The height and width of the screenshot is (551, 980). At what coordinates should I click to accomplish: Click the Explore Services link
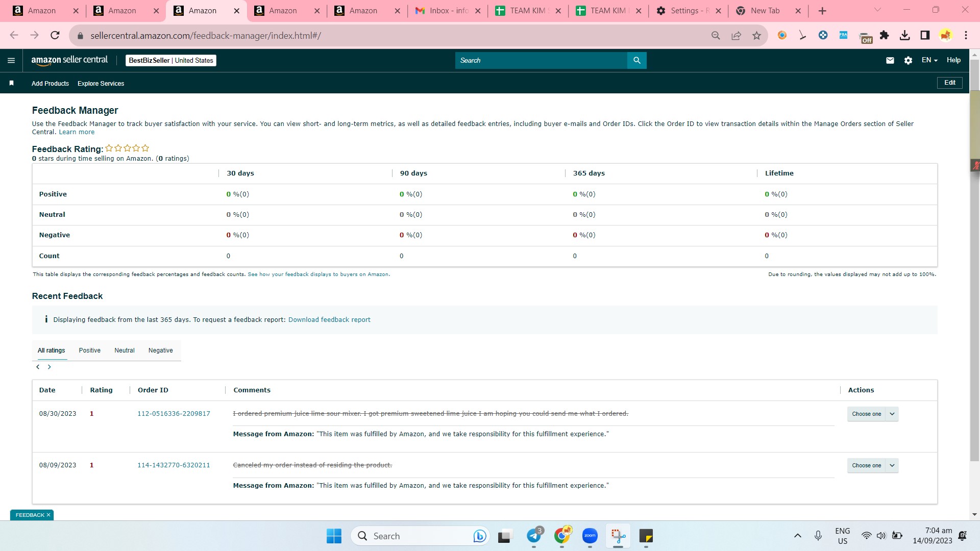[x=101, y=84]
